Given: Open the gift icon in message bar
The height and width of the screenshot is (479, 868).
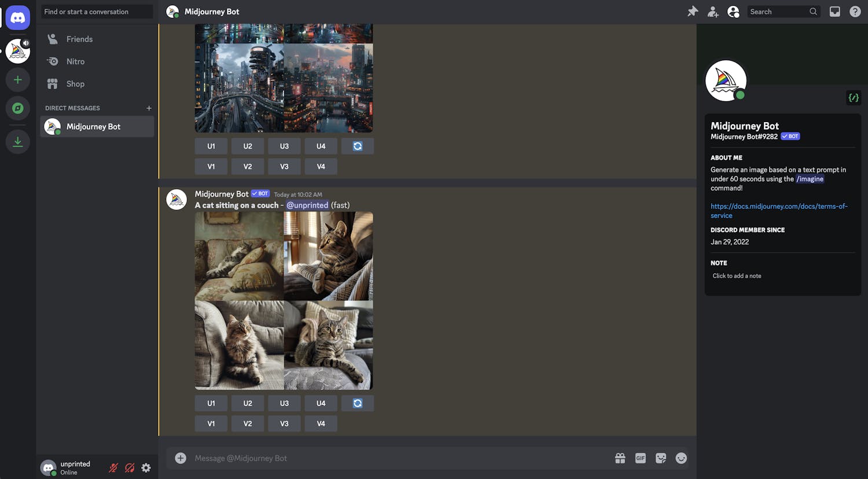Looking at the screenshot, I should pos(620,458).
